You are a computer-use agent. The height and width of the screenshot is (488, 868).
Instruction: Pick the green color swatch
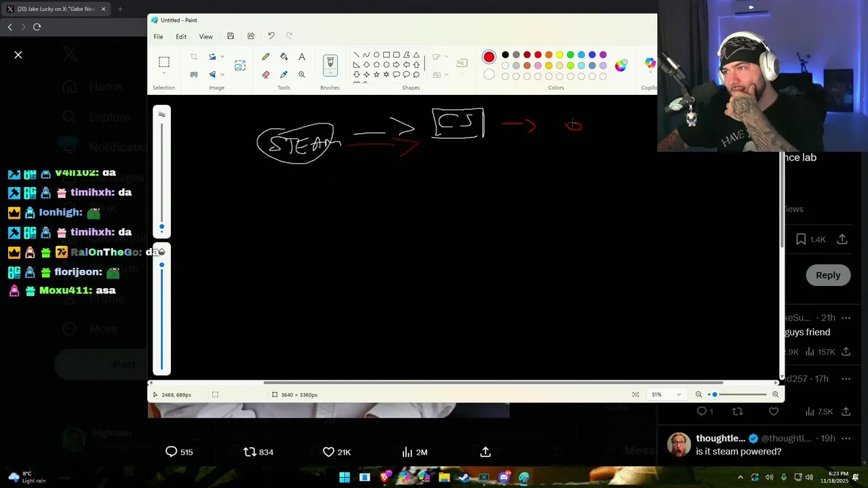pos(570,55)
